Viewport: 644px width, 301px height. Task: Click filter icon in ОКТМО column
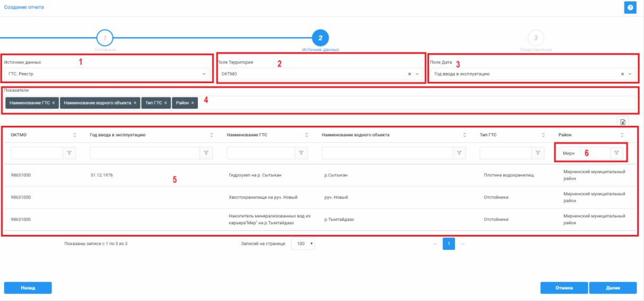tap(70, 153)
